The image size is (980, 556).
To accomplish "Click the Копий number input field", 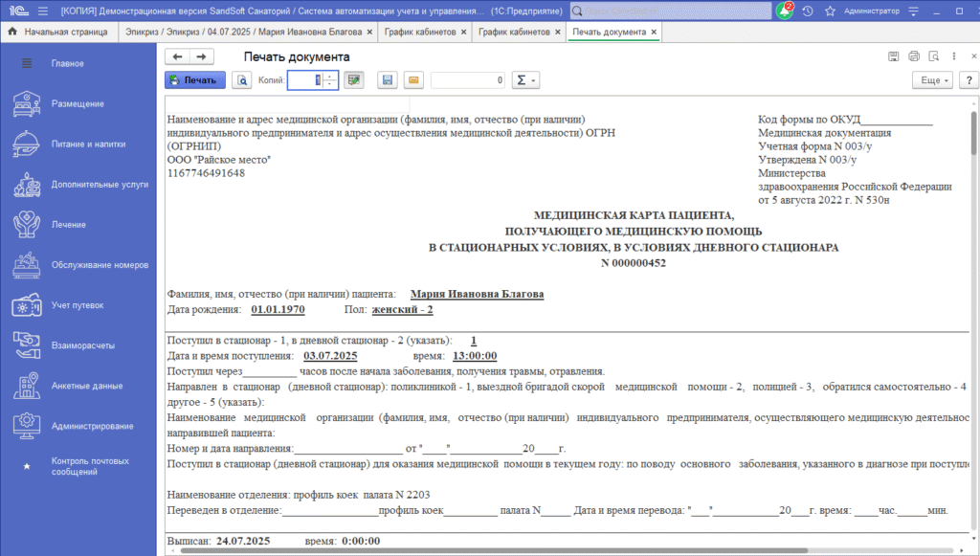I will click(304, 80).
